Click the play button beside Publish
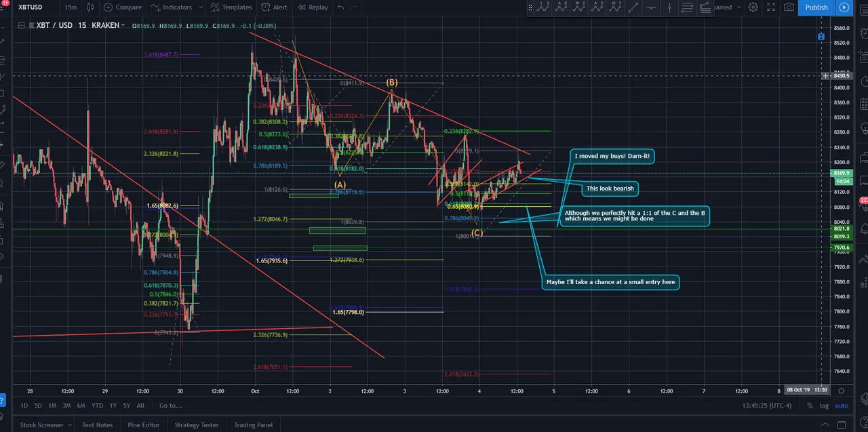868x432 pixels. coord(844,7)
